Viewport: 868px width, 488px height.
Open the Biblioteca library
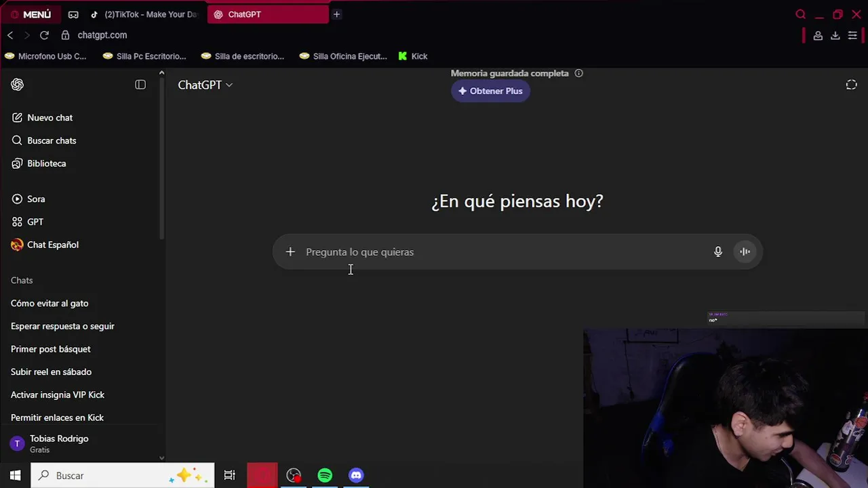pyautogui.click(x=39, y=163)
